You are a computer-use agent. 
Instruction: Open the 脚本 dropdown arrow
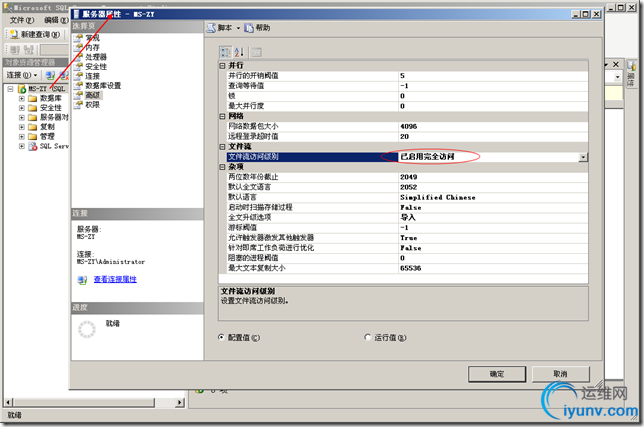[238, 28]
